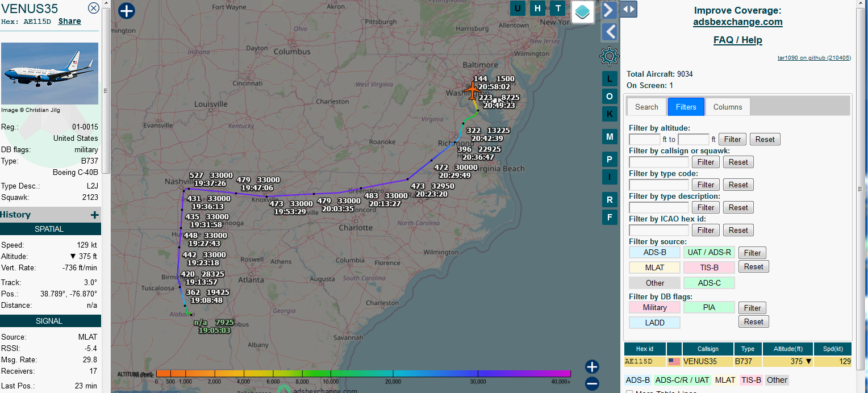Click the right chevron arrow button
The width and height of the screenshot is (868, 393).
(609, 10)
